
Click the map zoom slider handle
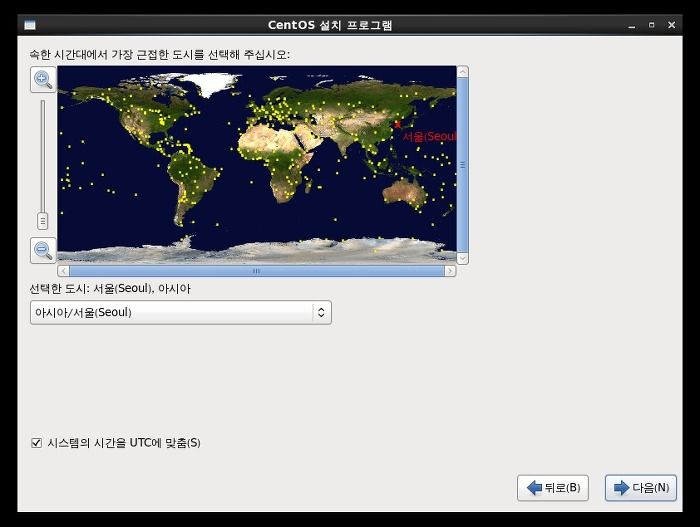(43, 221)
